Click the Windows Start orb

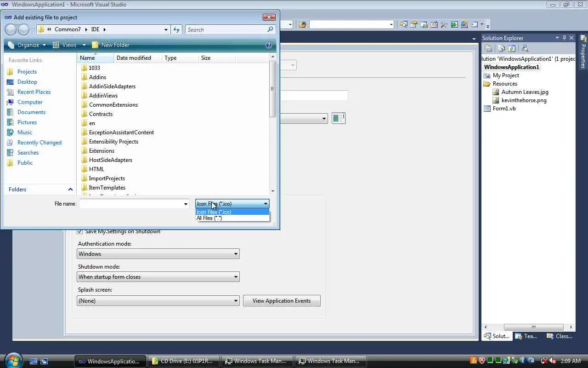click(12, 360)
